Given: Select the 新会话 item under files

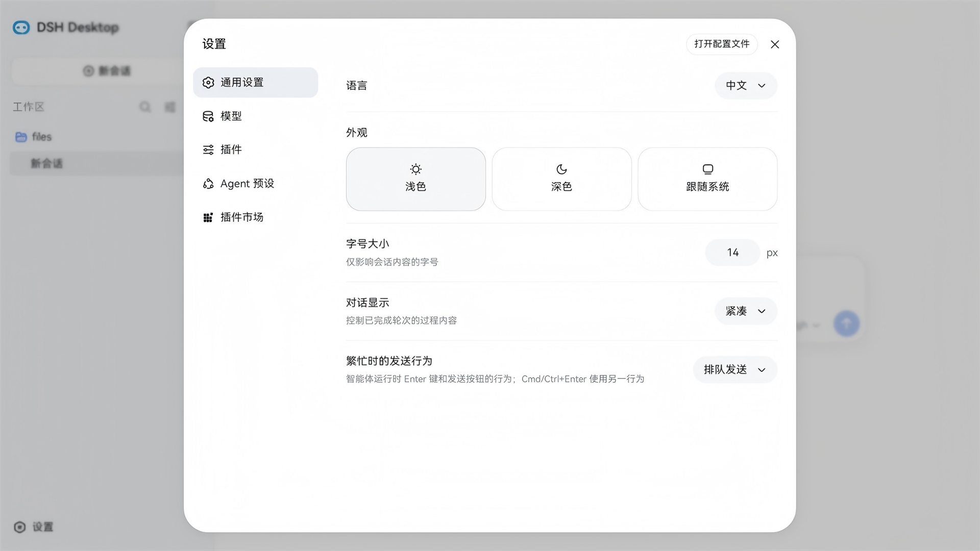Looking at the screenshot, I should coord(97,163).
